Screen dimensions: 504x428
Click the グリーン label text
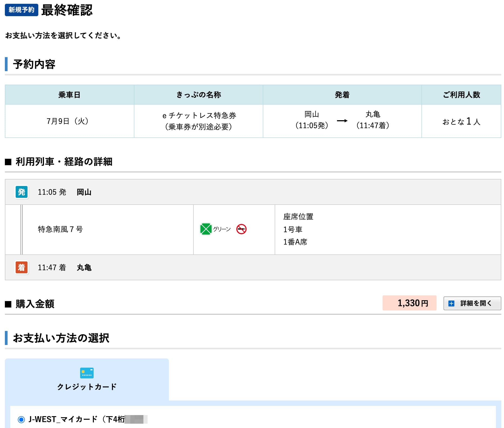point(222,229)
